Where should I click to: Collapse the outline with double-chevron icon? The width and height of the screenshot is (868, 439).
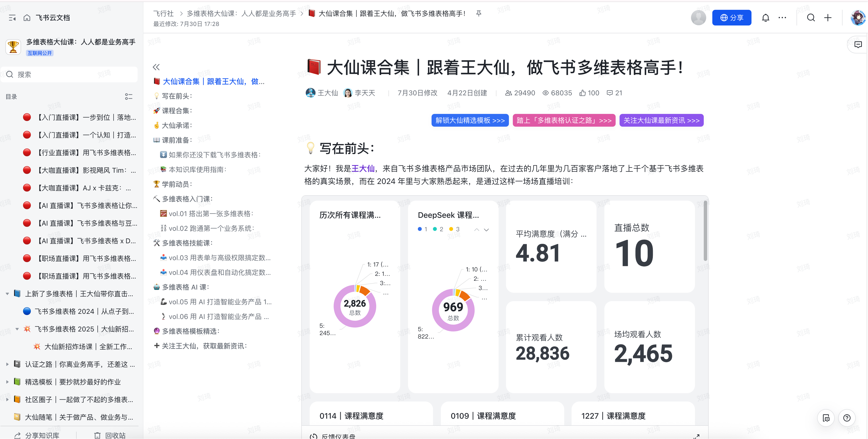pyautogui.click(x=156, y=67)
